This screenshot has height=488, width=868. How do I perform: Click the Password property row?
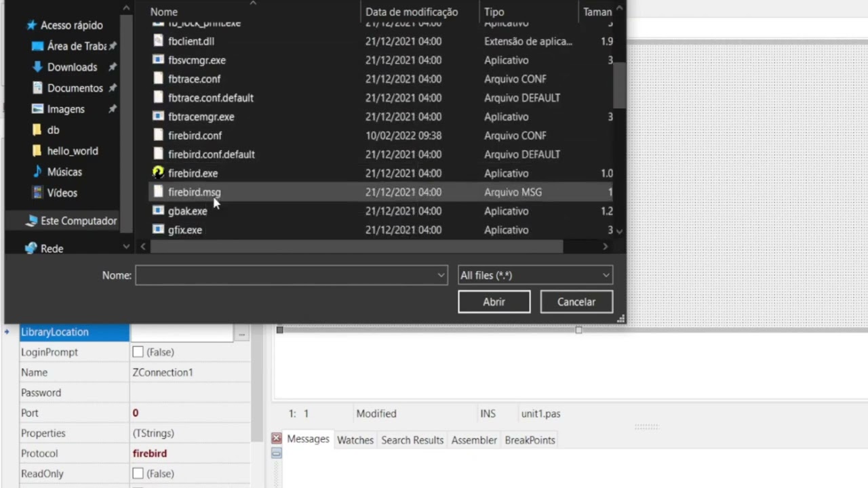click(x=134, y=392)
